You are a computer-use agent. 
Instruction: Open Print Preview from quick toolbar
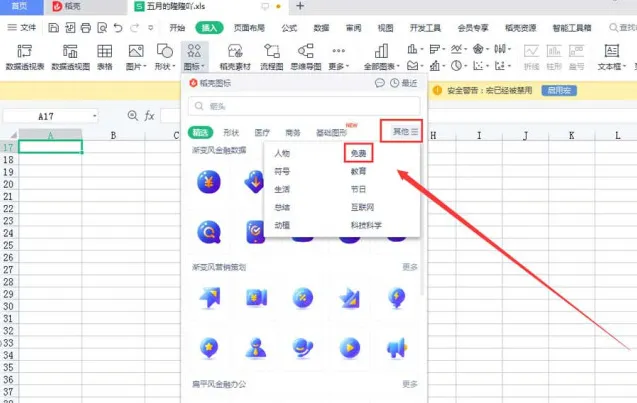tap(102, 28)
